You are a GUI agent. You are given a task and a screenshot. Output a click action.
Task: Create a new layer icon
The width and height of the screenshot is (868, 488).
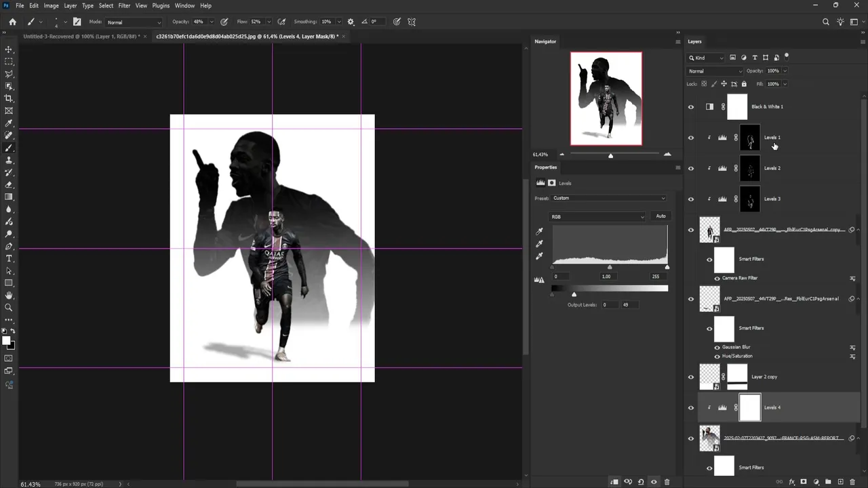coord(840,482)
